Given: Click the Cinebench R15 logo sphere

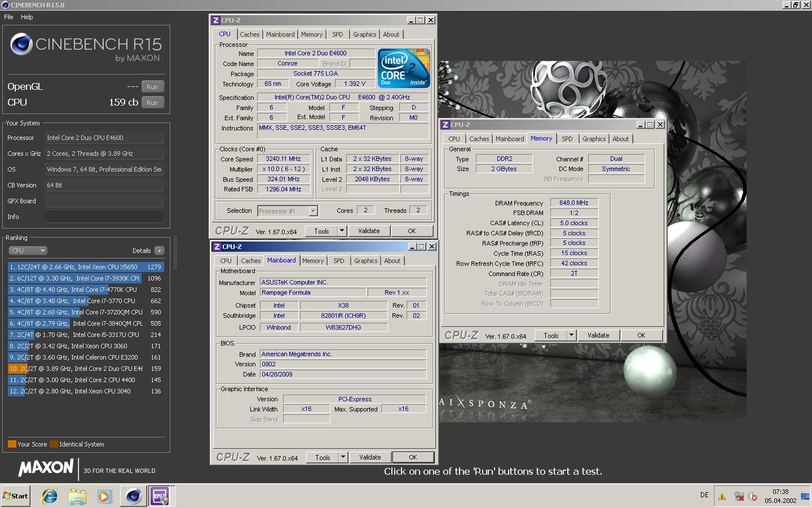Looking at the screenshot, I should tap(21, 45).
